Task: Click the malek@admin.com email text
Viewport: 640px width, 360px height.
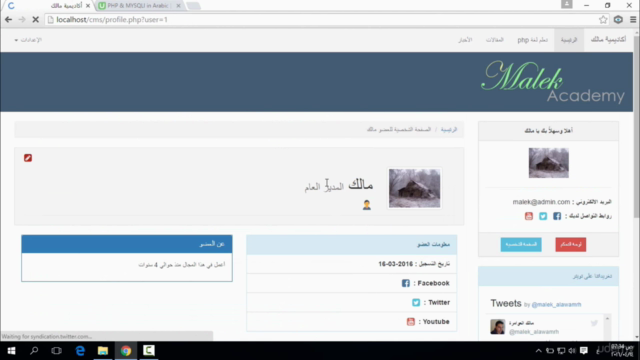Action: [x=541, y=202]
